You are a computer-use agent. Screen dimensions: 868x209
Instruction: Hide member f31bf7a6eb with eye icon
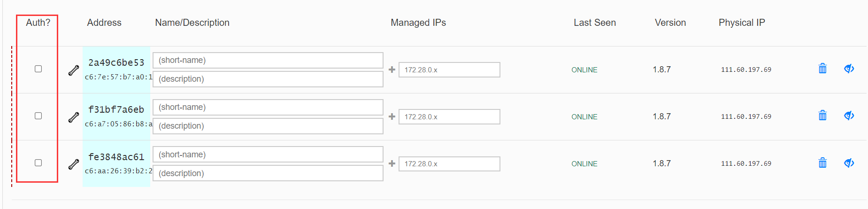click(x=849, y=116)
